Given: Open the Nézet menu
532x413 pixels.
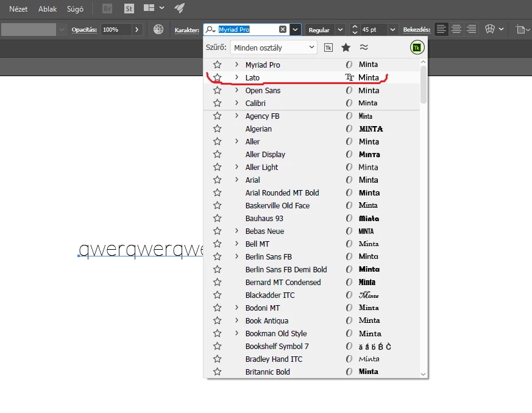Looking at the screenshot, I should point(18,9).
